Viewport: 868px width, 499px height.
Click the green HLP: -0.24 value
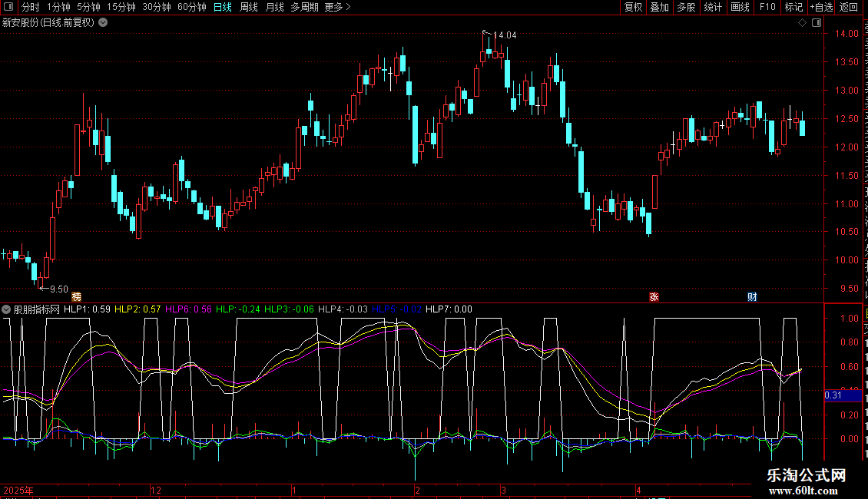pyautogui.click(x=238, y=309)
